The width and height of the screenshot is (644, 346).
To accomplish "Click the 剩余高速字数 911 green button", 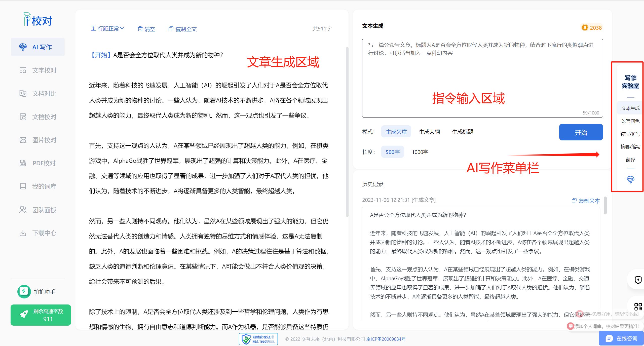I will [x=41, y=315].
